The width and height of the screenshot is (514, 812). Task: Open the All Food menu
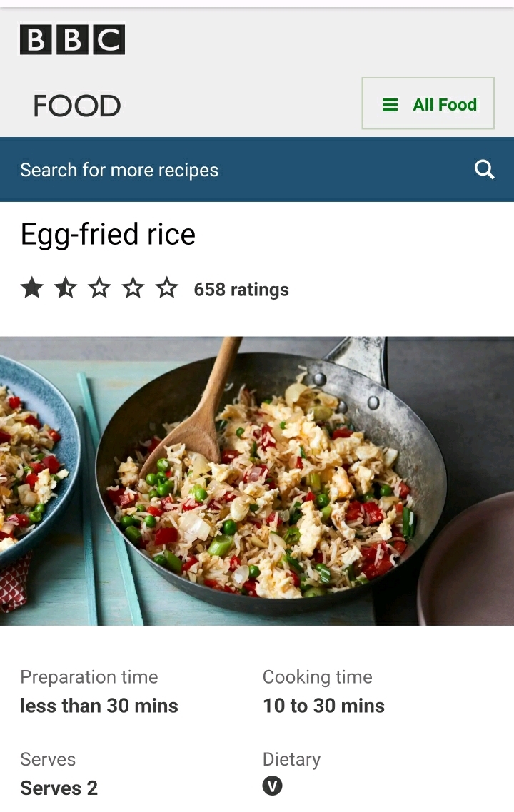tap(428, 103)
